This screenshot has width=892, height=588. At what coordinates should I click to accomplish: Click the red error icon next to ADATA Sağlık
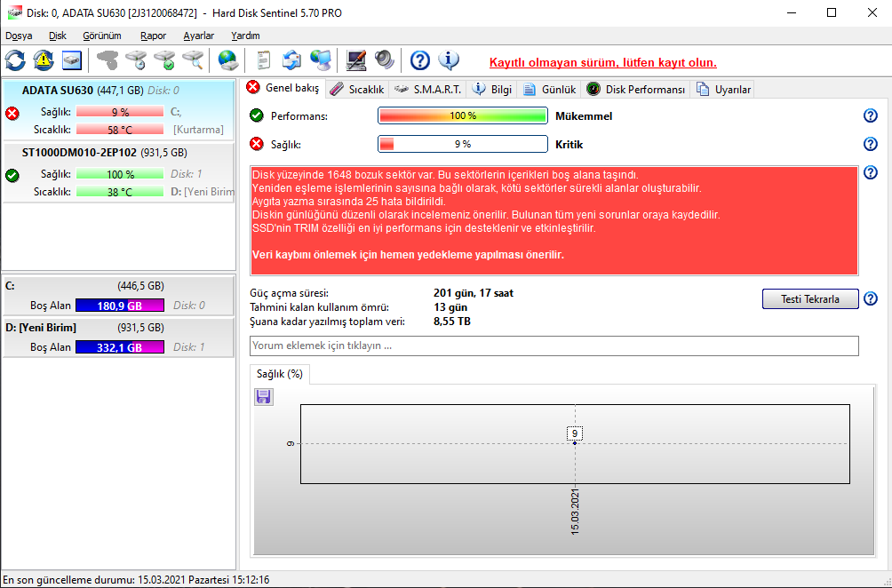pos(12,113)
